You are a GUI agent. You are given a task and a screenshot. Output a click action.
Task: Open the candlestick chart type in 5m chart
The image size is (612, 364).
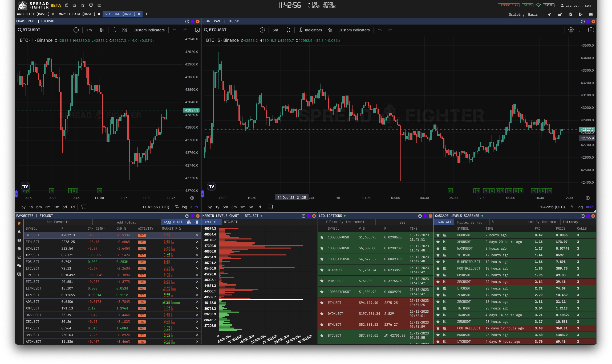pyautogui.click(x=288, y=30)
